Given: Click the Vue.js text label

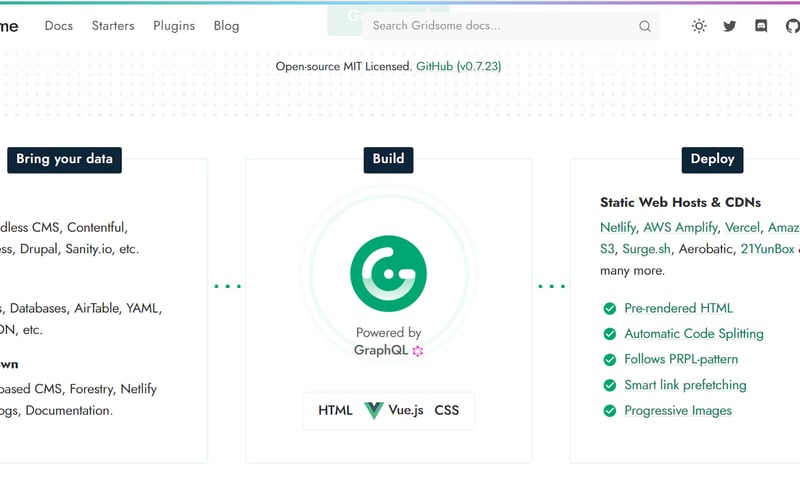Looking at the screenshot, I should coord(406,410).
